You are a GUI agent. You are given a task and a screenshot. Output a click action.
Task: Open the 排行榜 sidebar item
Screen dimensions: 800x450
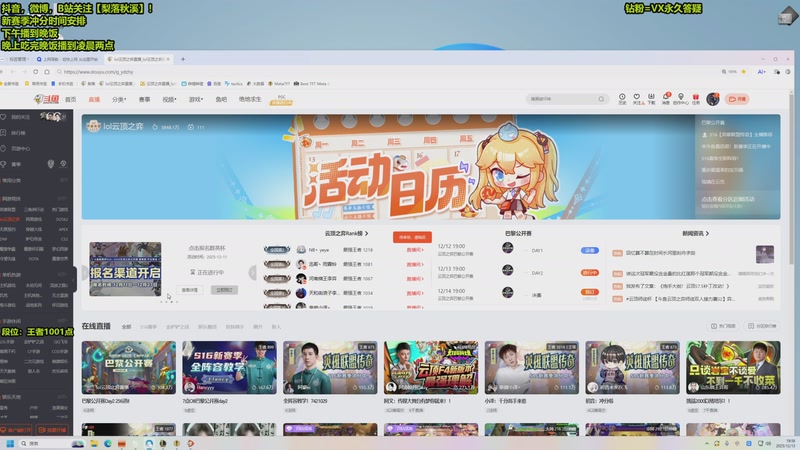pos(18,133)
